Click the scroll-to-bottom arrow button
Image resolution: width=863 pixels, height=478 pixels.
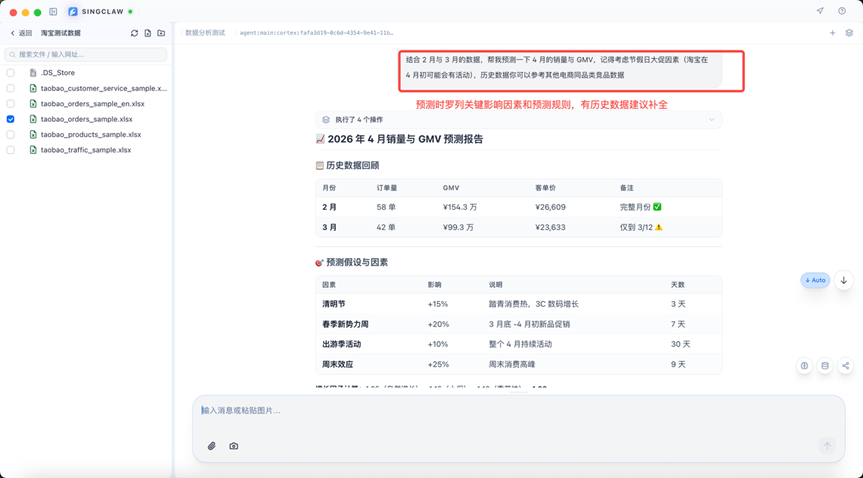pos(844,280)
